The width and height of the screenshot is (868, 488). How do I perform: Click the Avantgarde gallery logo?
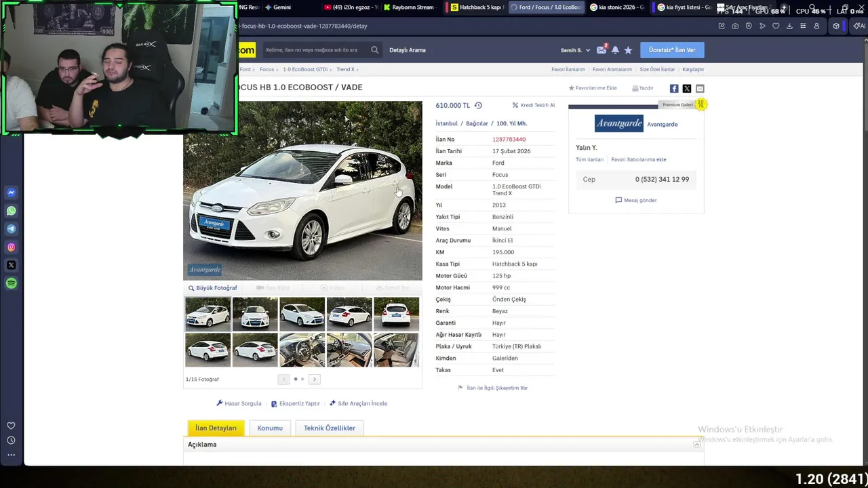(618, 123)
